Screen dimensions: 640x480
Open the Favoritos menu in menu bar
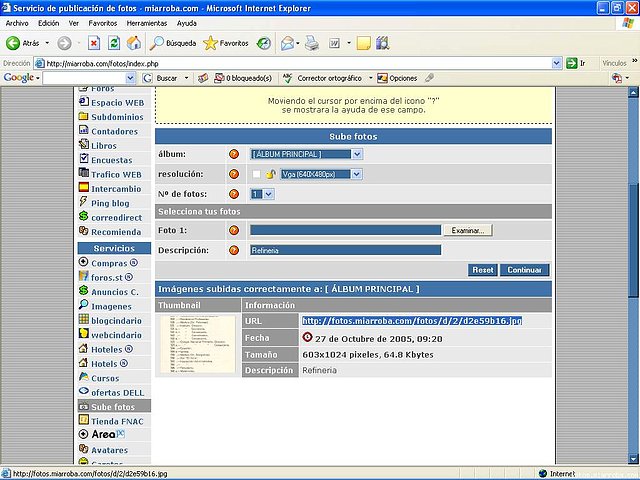click(x=103, y=23)
